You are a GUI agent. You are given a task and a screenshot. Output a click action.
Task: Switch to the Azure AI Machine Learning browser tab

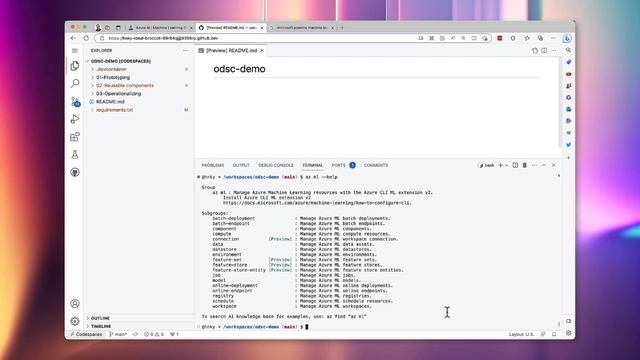(x=160, y=28)
